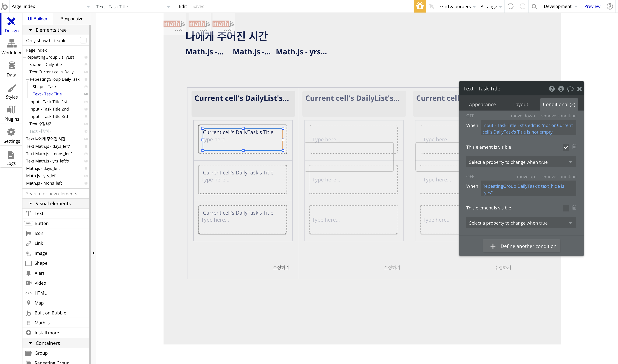Click the undo arrow icon
Image resolution: width=618 pixels, height=364 pixels.
(511, 6)
